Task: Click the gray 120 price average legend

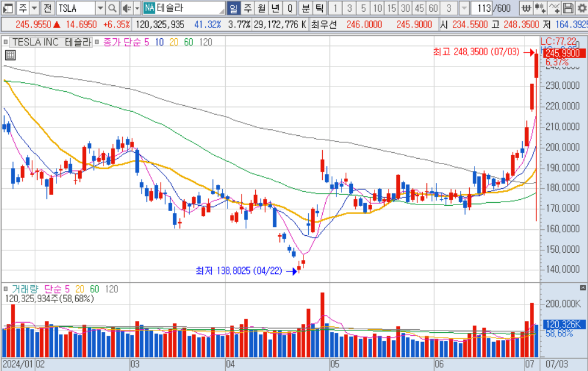Action: [205, 42]
